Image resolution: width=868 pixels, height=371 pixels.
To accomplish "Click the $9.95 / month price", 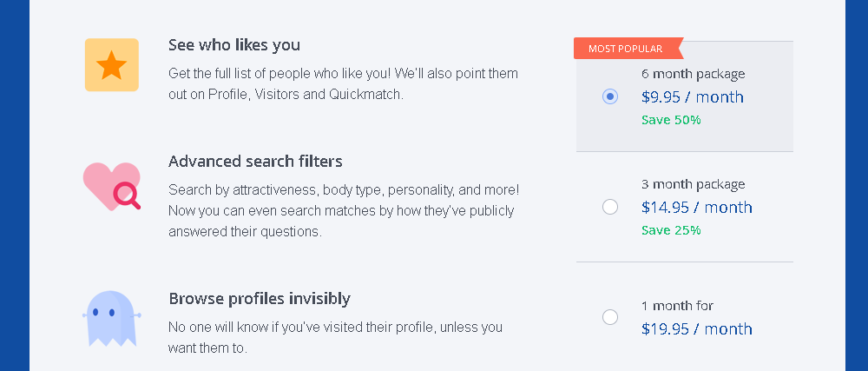I will (693, 97).
